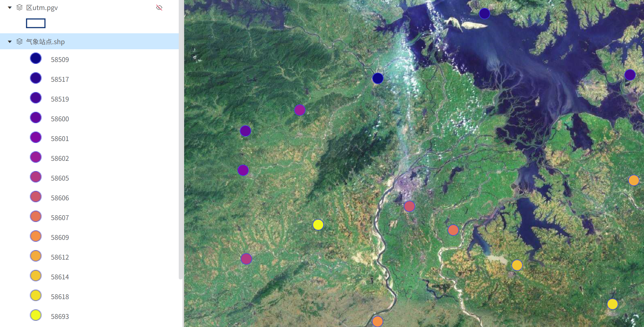
Task: Select the 气象站点.shp layer name
Action: 45,42
